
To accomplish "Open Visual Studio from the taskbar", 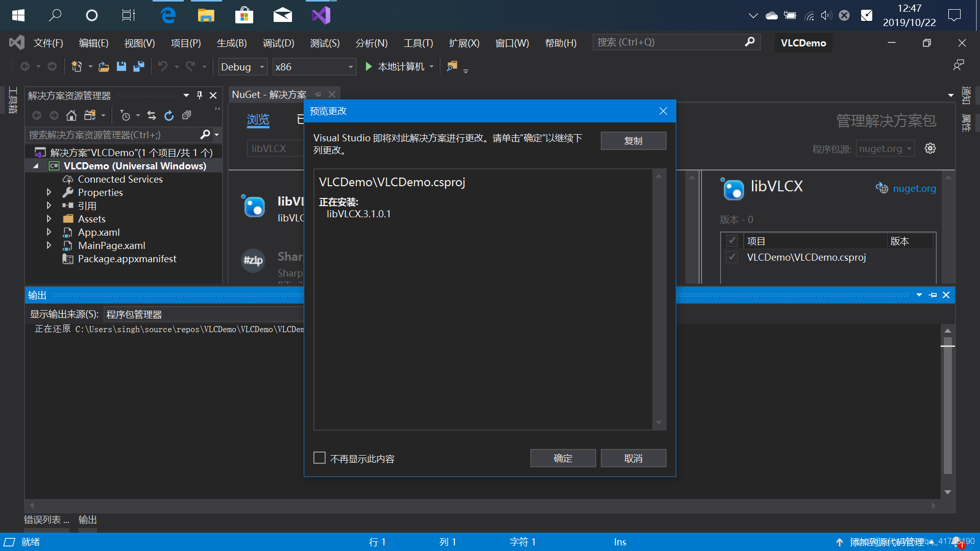I will point(321,15).
